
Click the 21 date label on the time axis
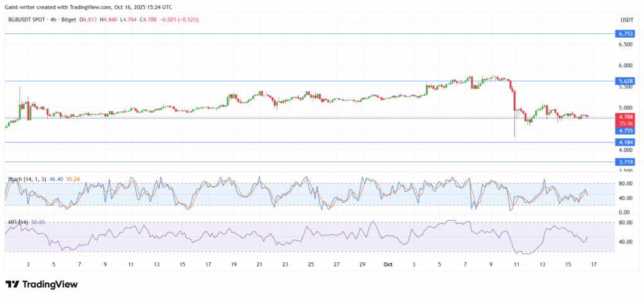click(260, 264)
